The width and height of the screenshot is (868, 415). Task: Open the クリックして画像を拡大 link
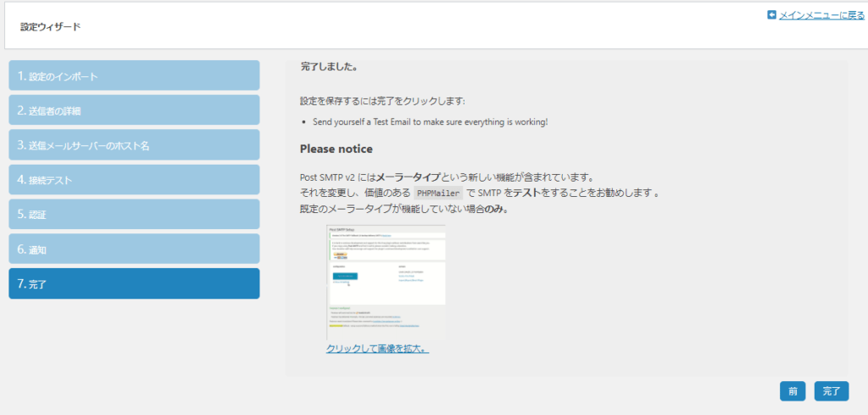[x=377, y=348]
